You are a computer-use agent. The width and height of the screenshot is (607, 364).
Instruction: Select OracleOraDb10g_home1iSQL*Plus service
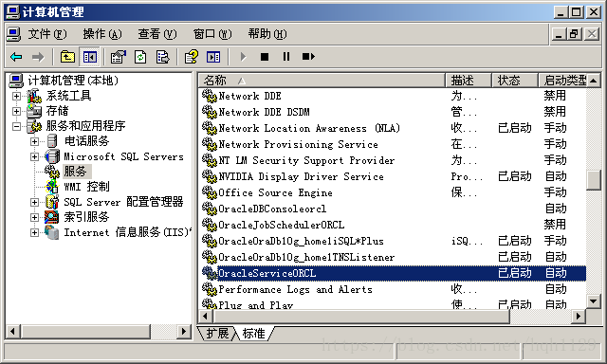[393, 241]
